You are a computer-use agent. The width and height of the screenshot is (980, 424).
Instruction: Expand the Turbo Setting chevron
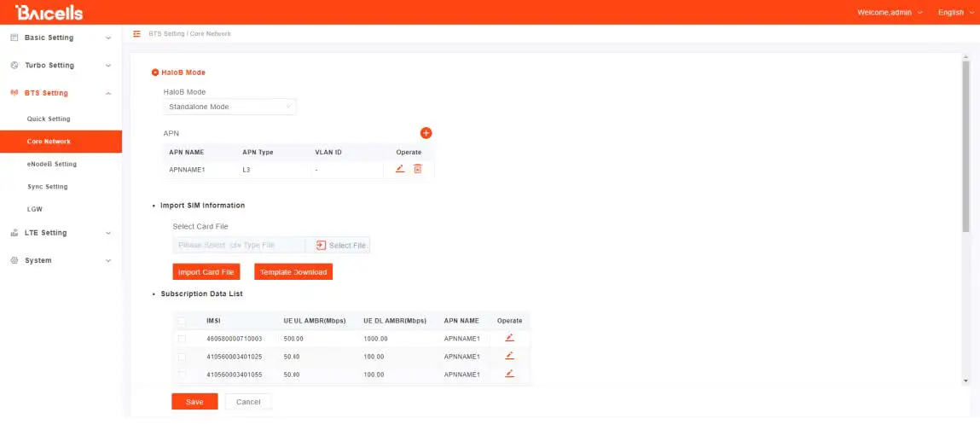coord(108,66)
